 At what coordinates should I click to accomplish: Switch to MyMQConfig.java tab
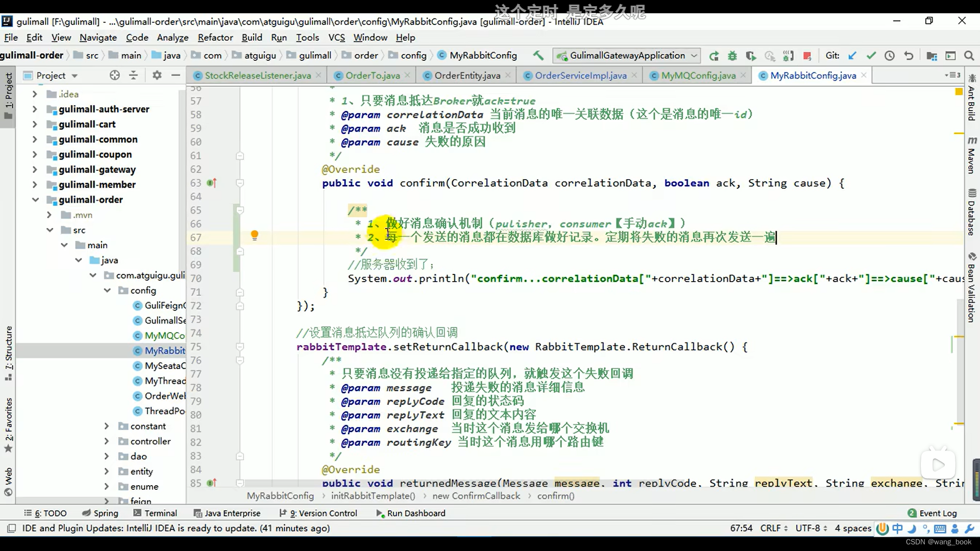698,76
